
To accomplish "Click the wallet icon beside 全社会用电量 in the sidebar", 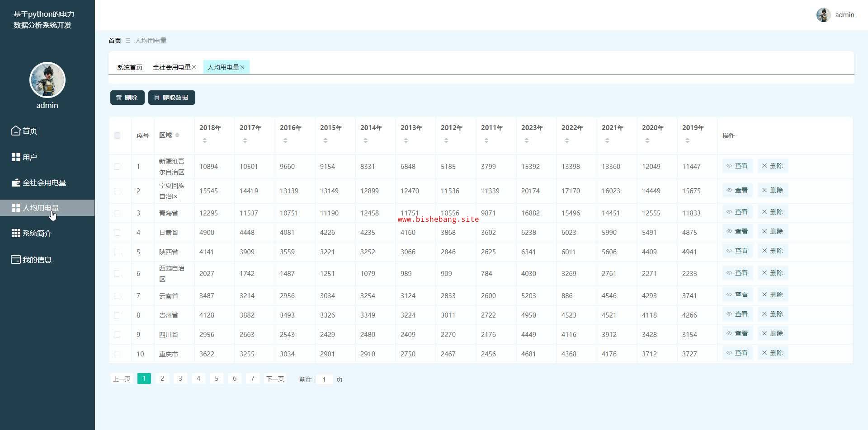I will pyautogui.click(x=16, y=183).
